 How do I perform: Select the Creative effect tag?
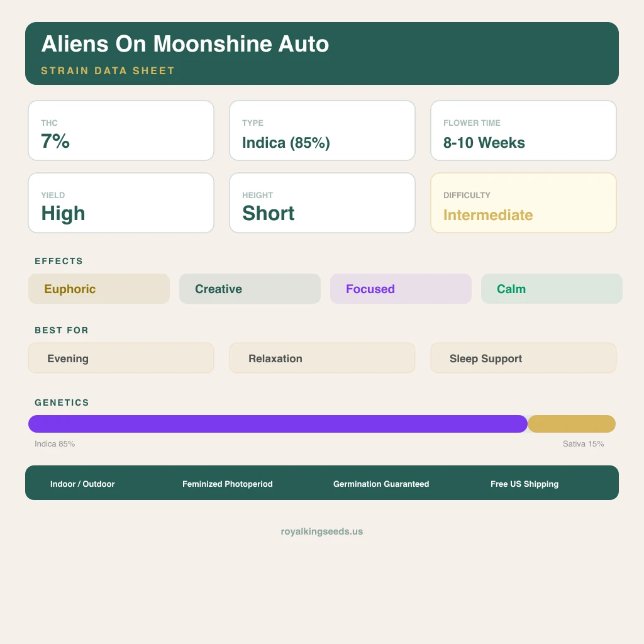pyautogui.click(x=250, y=289)
